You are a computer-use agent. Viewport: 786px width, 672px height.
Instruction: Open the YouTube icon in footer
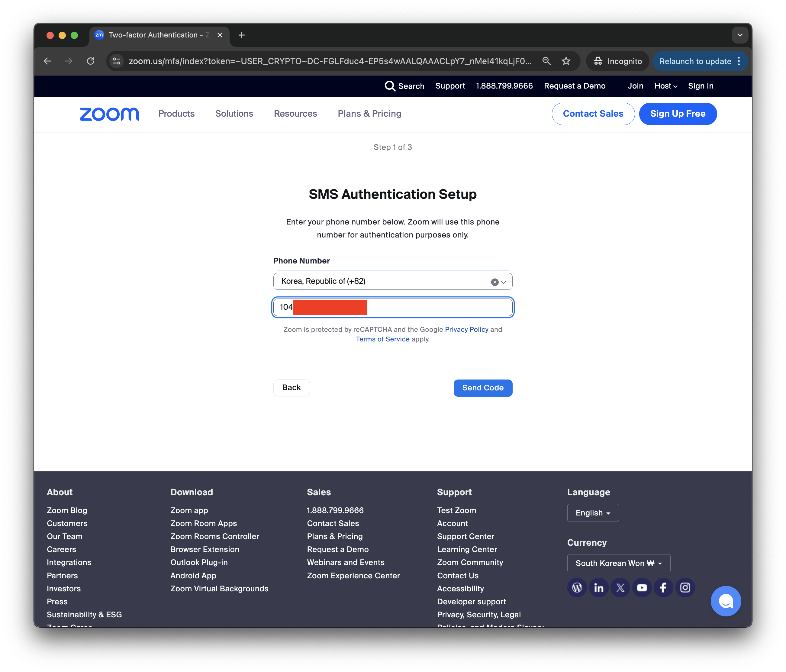[x=642, y=587]
